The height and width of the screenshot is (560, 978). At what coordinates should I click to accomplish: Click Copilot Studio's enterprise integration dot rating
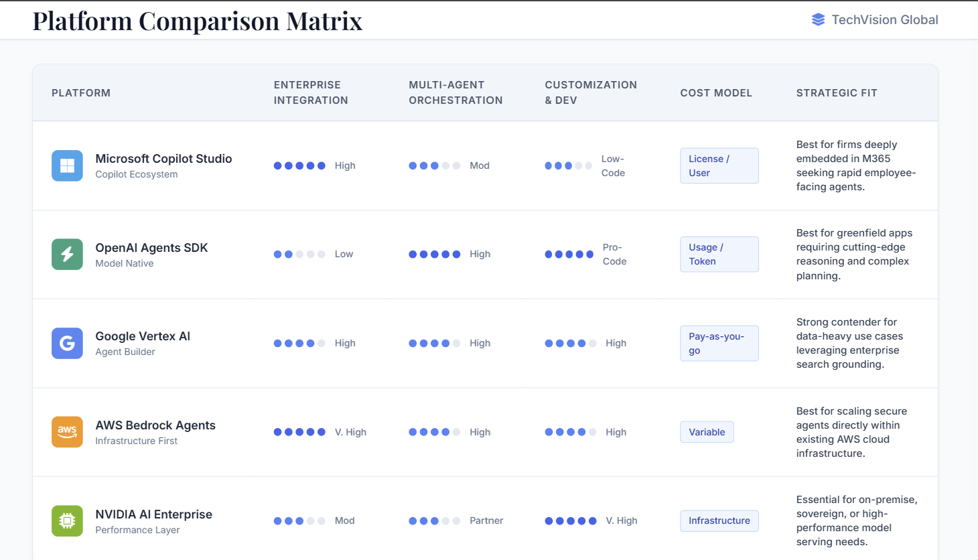tap(299, 165)
